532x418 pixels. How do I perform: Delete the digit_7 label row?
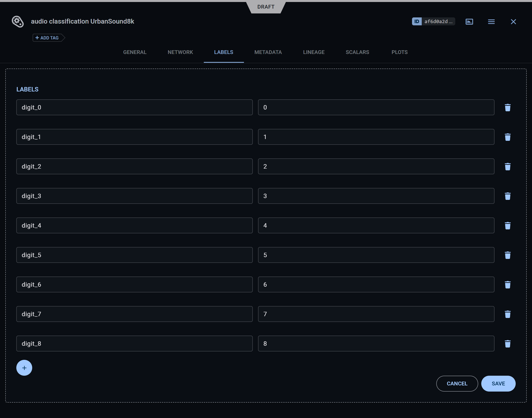(508, 314)
